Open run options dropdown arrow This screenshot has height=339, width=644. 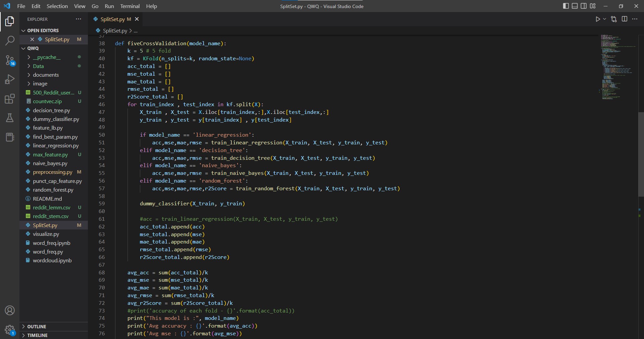pyautogui.click(x=604, y=19)
